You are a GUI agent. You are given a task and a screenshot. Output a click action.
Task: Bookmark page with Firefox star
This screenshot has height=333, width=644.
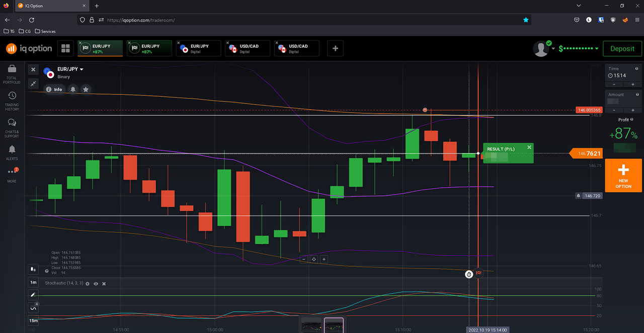[x=526, y=20]
